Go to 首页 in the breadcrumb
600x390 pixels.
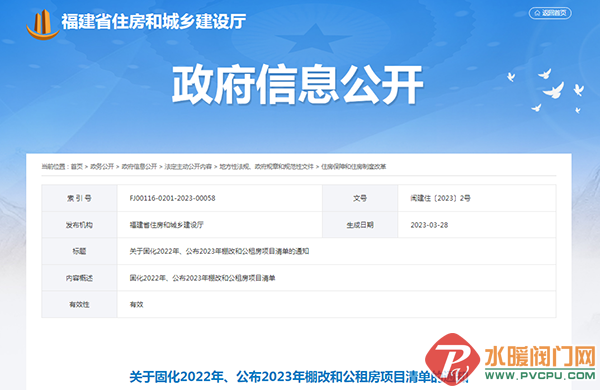[77, 166]
